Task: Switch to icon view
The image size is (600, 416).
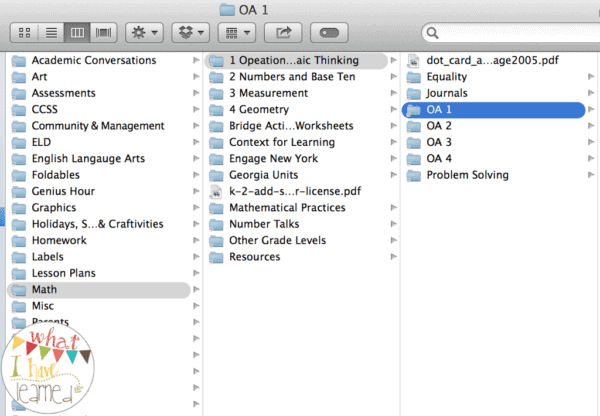Action: [24, 33]
